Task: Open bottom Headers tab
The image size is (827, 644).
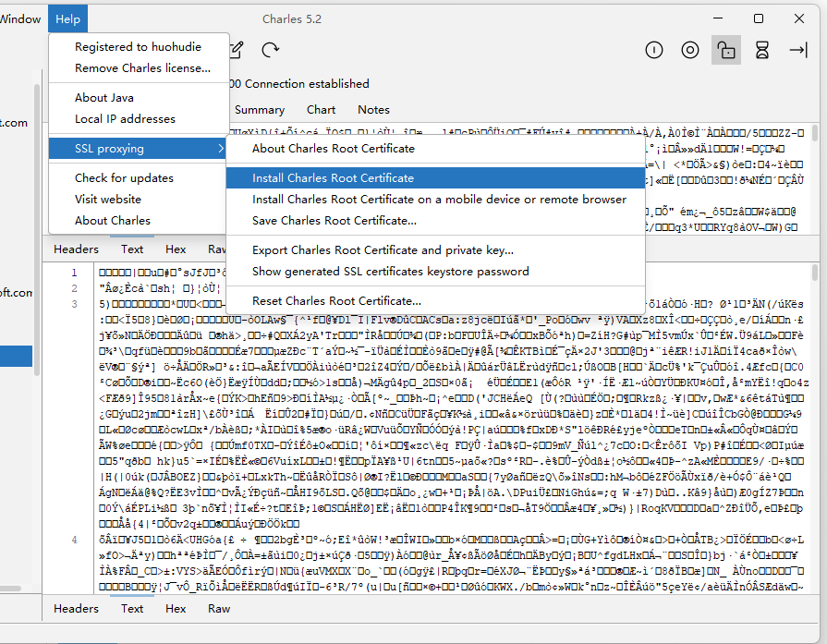Action: [76, 609]
